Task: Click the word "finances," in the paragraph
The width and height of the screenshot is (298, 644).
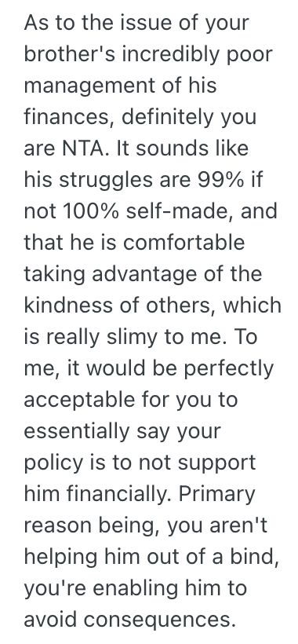Action: pyautogui.click(x=69, y=117)
